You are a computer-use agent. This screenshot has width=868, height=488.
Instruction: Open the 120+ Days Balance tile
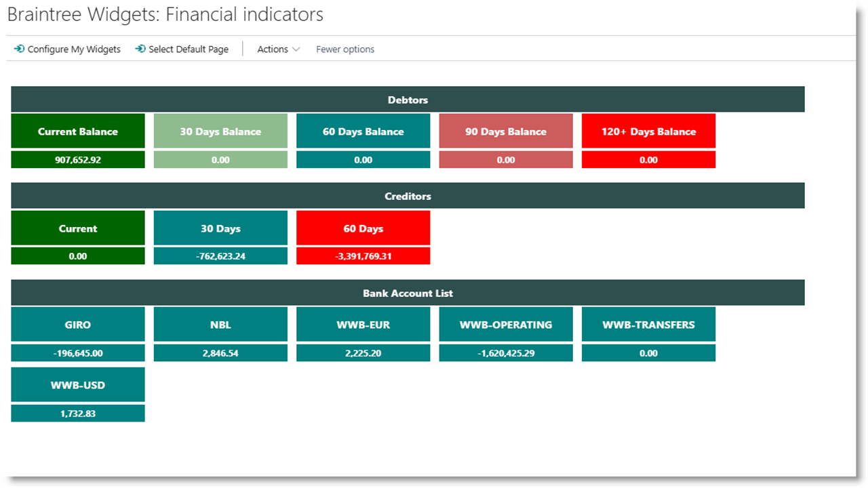(648, 131)
